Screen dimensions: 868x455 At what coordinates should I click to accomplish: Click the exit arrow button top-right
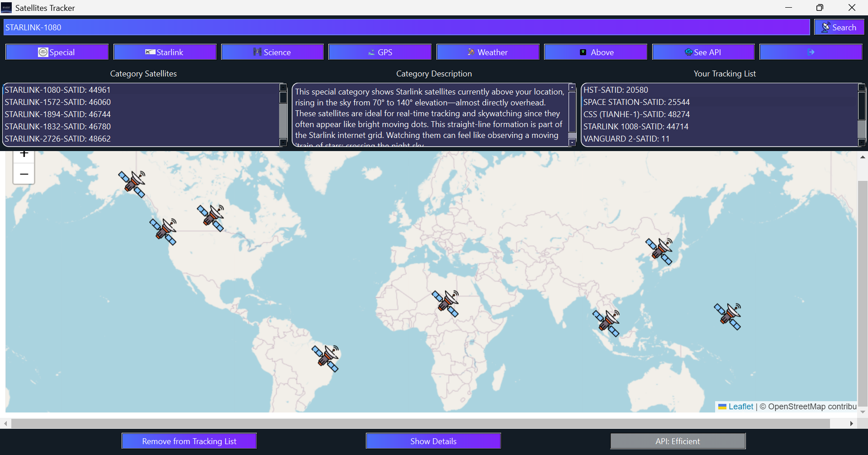point(811,52)
